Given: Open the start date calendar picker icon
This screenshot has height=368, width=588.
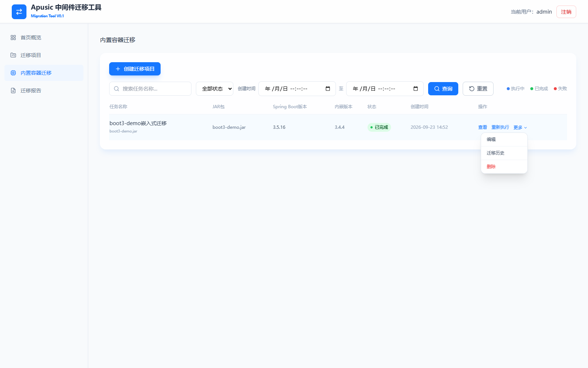Looking at the screenshot, I should pyautogui.click(x=328, y=89).
